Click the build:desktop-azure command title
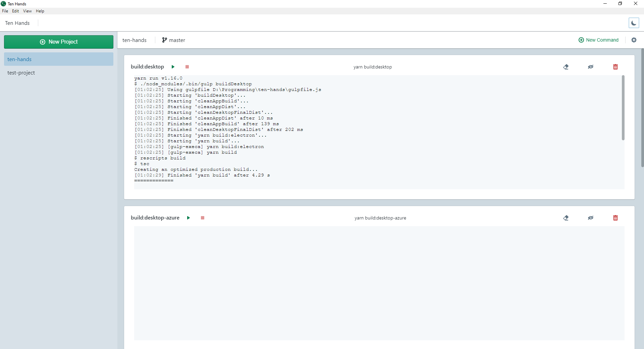644x349 pixels. [x=155, y=218]
